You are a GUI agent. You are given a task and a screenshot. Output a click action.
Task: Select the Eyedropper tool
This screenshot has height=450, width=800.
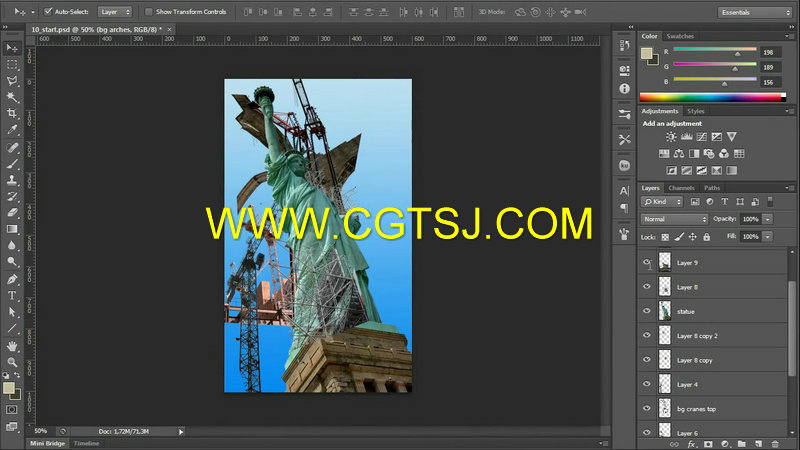(12, 130)
